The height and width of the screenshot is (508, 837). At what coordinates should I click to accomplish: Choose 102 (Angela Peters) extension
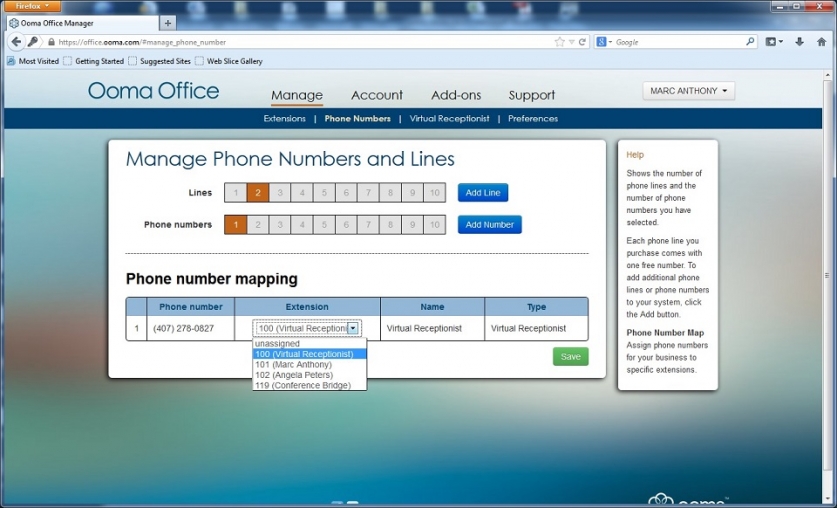click(x=310, y=375)
